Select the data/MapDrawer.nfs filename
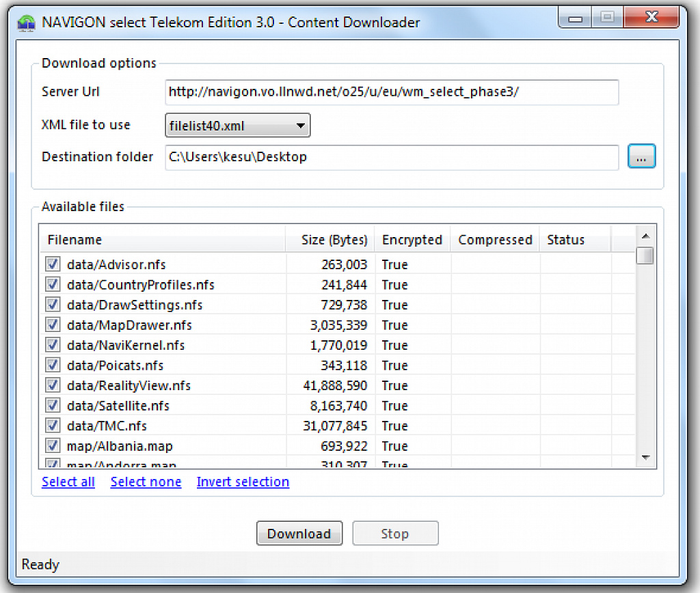Image resolution: width=700 pixels, height=593 pixels. tap(129, 325)
